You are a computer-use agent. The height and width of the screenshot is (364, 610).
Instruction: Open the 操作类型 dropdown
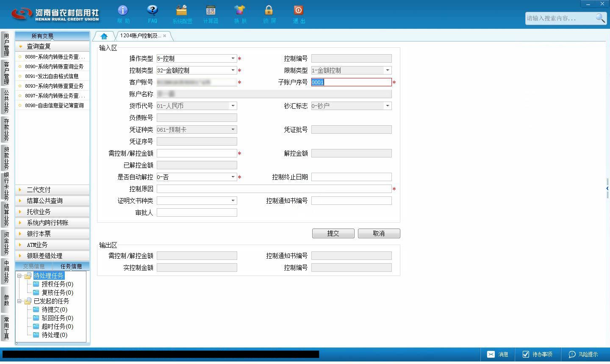233,58
